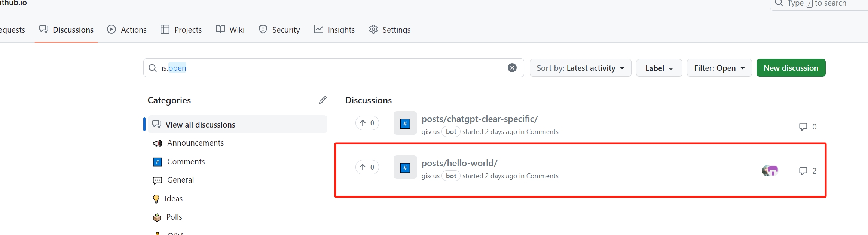868x235 pixels.
Task: Click the chatgpt-clear-specific discussion category icon
Action: (405, 123)
